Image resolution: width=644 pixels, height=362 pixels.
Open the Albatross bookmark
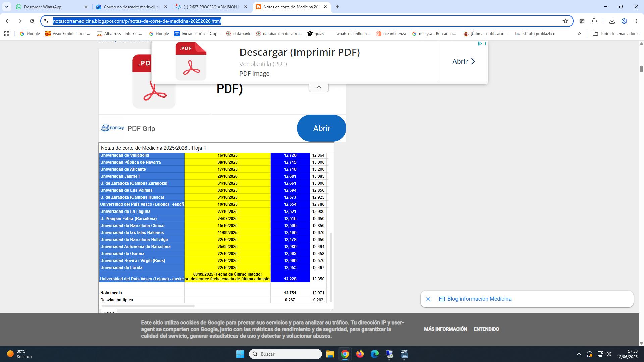[x=119, y=34]
